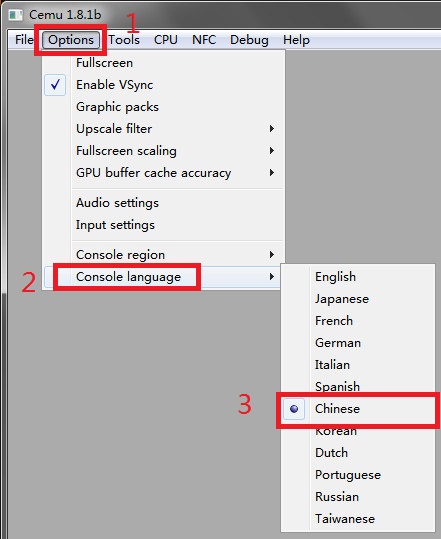Open the File menu

pos(24,40)
